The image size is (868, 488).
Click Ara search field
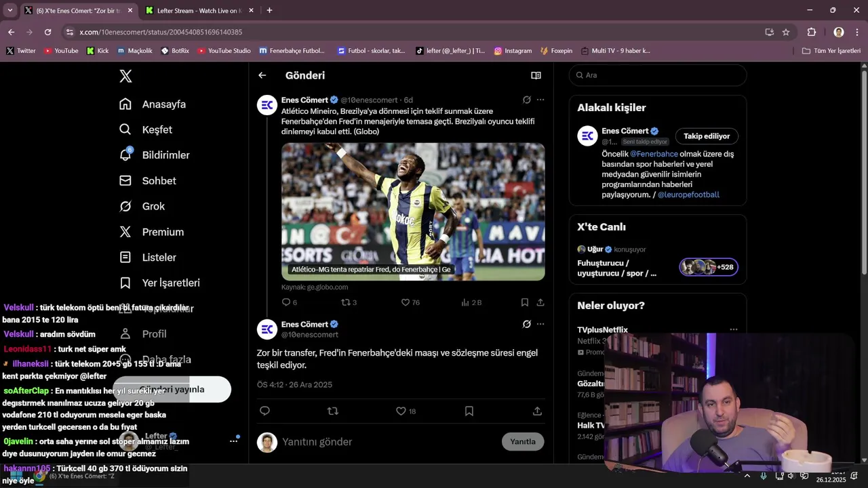click(658, 75)
